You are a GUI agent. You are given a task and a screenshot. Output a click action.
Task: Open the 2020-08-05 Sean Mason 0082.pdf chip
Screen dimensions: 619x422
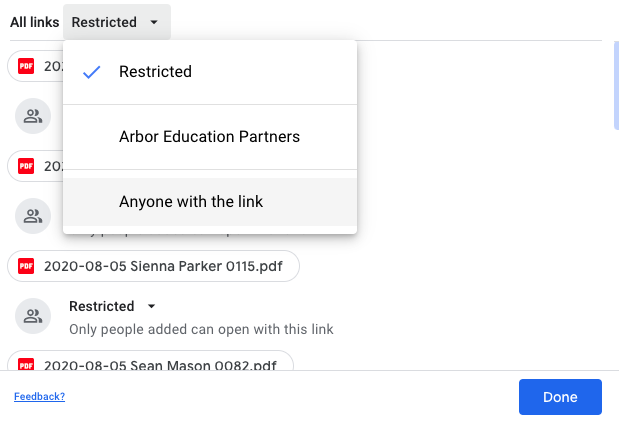(x=150, y=361)
